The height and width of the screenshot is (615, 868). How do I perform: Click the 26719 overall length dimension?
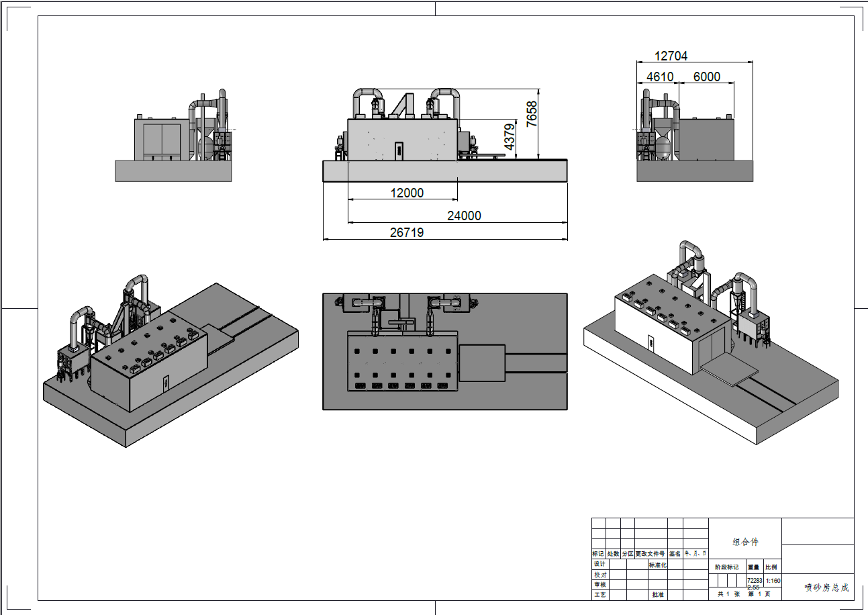(x=407, y=233)
